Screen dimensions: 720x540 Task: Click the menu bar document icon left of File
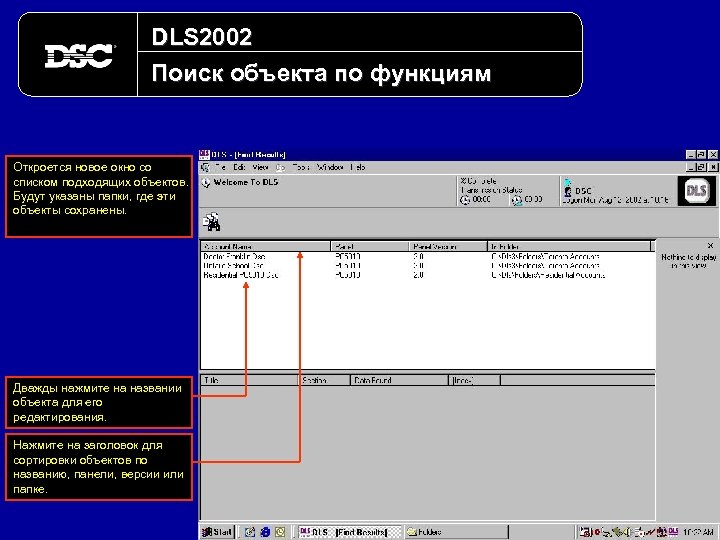(205, 168)
